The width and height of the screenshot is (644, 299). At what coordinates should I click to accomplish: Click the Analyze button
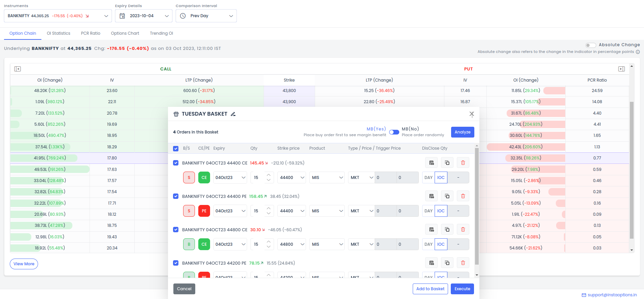[x=463, y=132]
